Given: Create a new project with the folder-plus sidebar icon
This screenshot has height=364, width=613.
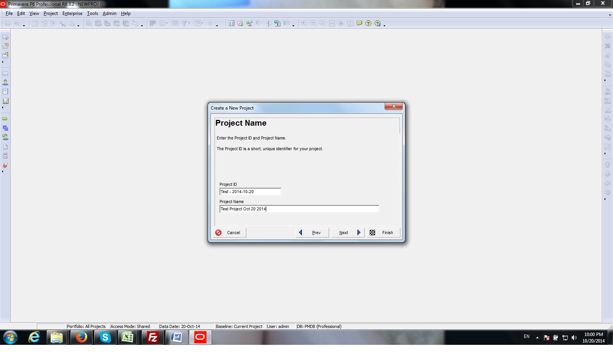Looking at the screenshot, I should 5,38.
